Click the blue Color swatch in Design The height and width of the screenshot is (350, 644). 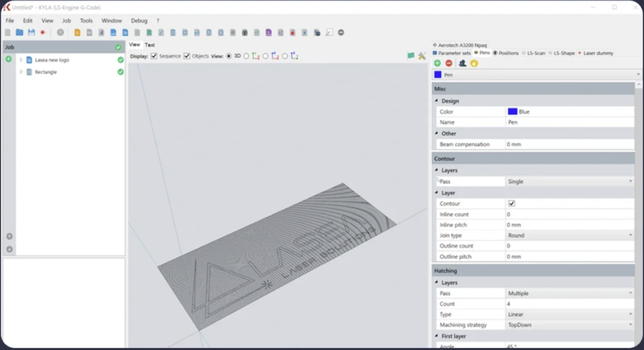pos(512,112)
